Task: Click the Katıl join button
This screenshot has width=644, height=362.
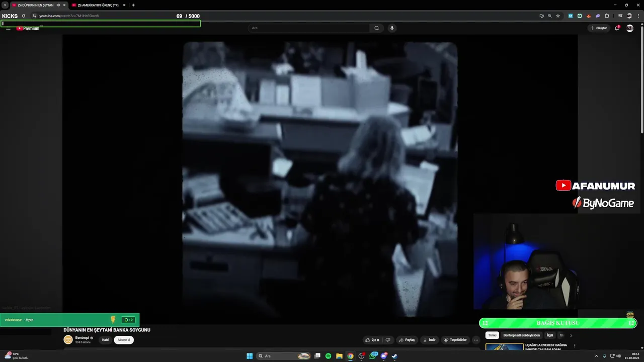Action: click(x=105, y=340)
